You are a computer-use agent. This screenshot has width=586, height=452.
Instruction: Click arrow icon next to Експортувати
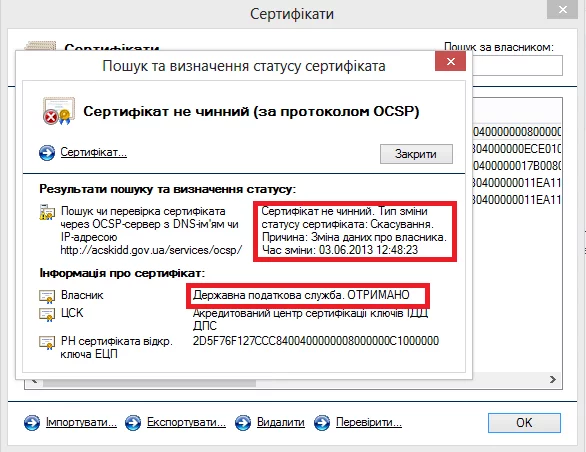click(x=133, y=423)
